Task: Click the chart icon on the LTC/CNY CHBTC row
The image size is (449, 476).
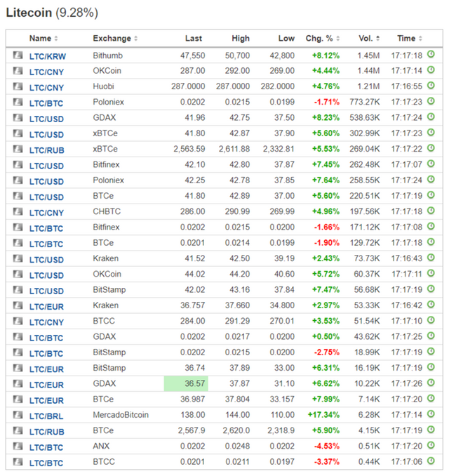Action: pyautogui.click(x=18, y=211)
